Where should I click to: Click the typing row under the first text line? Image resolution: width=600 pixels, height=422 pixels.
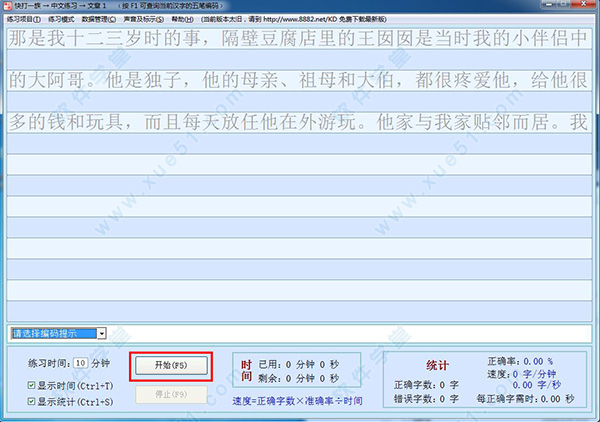(299, 61)
